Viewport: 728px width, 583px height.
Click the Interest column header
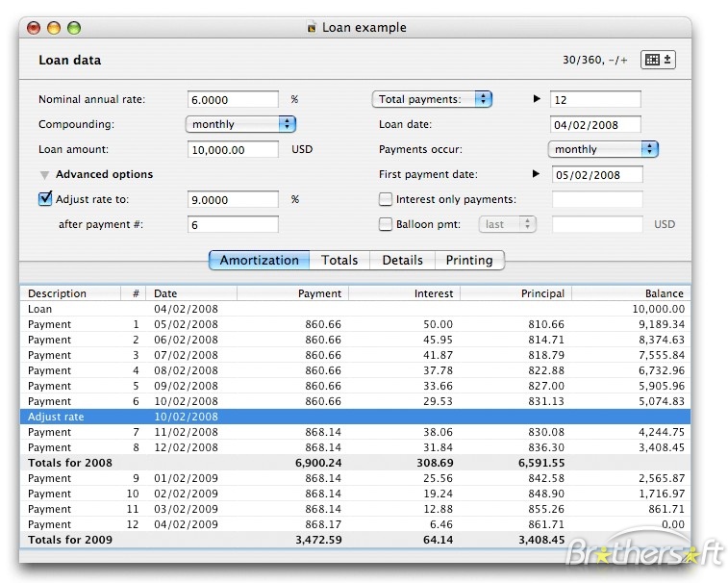click(404, 293)
